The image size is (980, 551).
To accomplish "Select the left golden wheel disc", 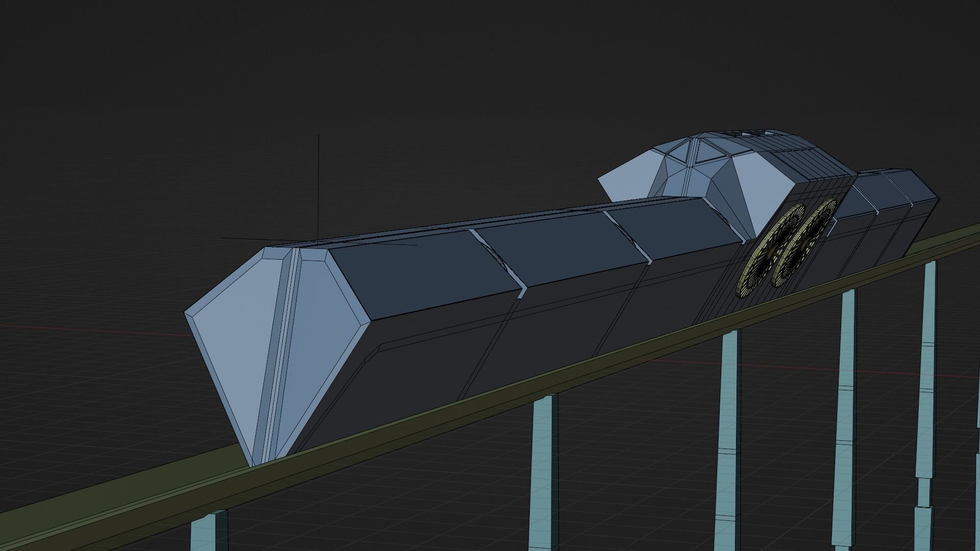I will (x=770, y=250).
